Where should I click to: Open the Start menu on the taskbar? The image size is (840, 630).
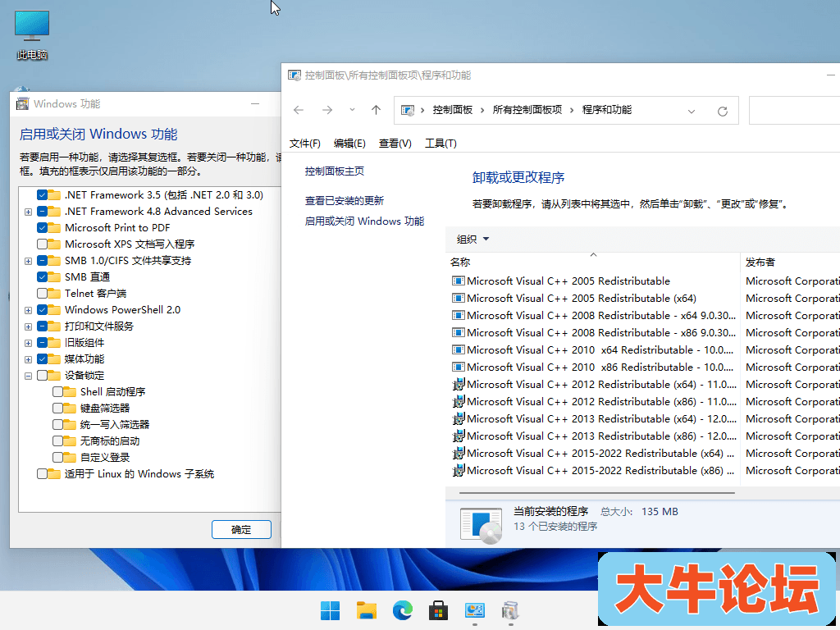[x=330, y=610]
